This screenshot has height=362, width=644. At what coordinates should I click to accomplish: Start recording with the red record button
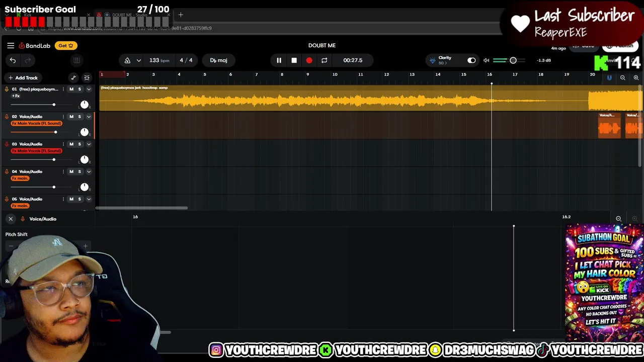(x=309, y=60)
